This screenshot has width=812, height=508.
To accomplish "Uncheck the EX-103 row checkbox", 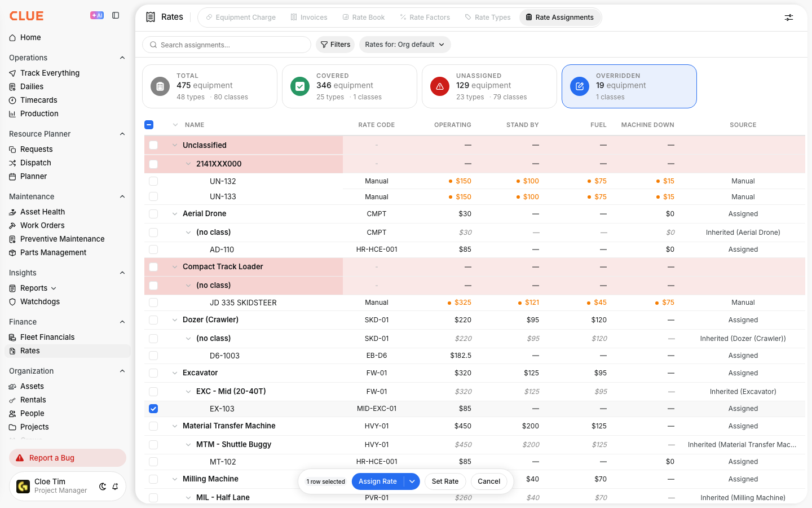I will pyautogui.click(x=153, y=409).
